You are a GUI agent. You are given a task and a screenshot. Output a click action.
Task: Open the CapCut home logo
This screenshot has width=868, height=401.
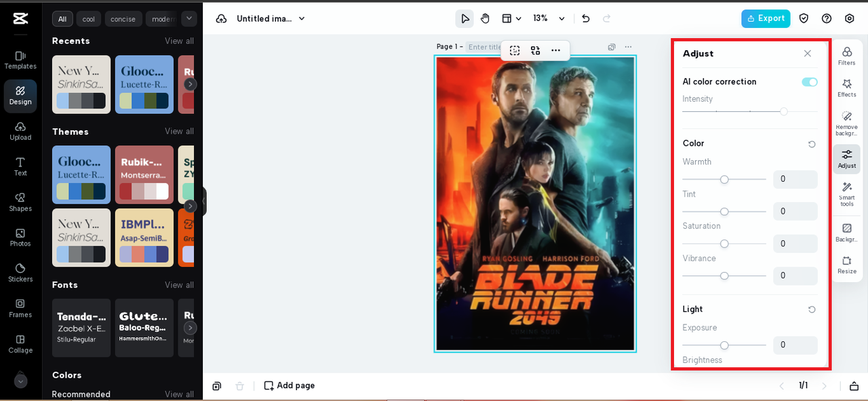[20, 18]
